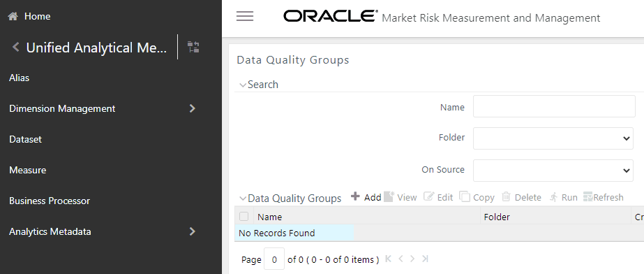The image size is (644, 274).
Task: Click the Home icon in sidebar
Action: [x=13, y=17]
